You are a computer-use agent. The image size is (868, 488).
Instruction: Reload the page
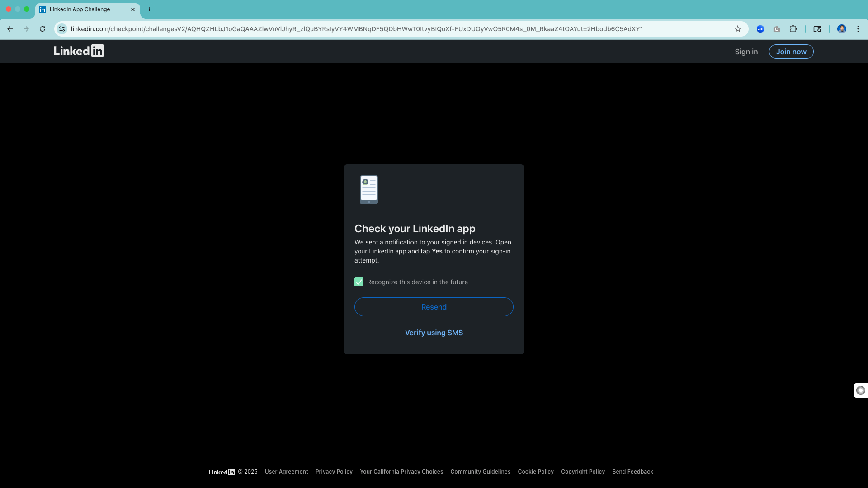coord(42,29)
